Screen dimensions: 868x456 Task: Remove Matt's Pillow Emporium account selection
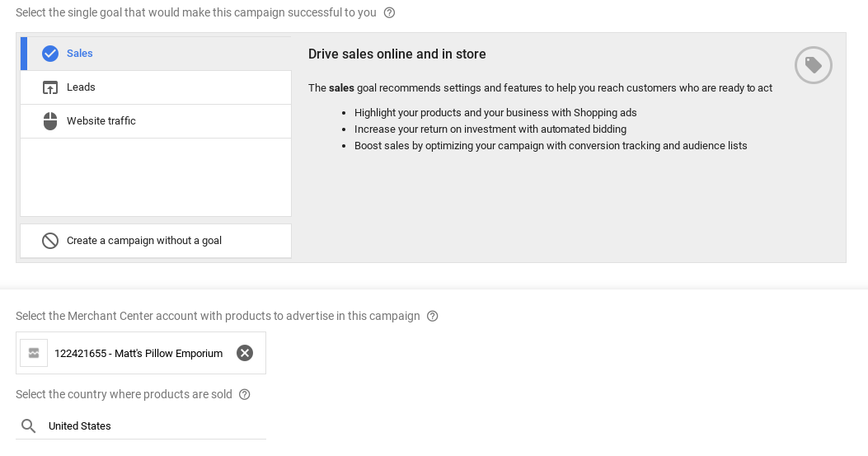(x=245, y=353)
